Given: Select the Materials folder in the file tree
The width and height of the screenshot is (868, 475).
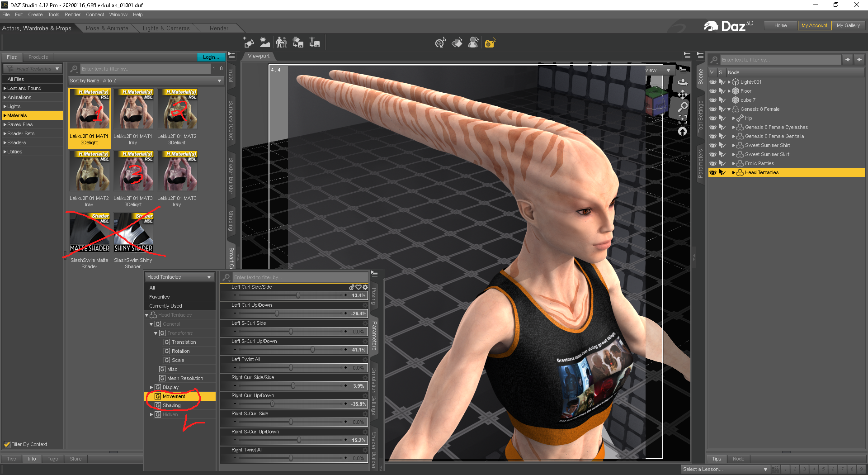Looking at the screenshot, I should [x=33, y=115].
